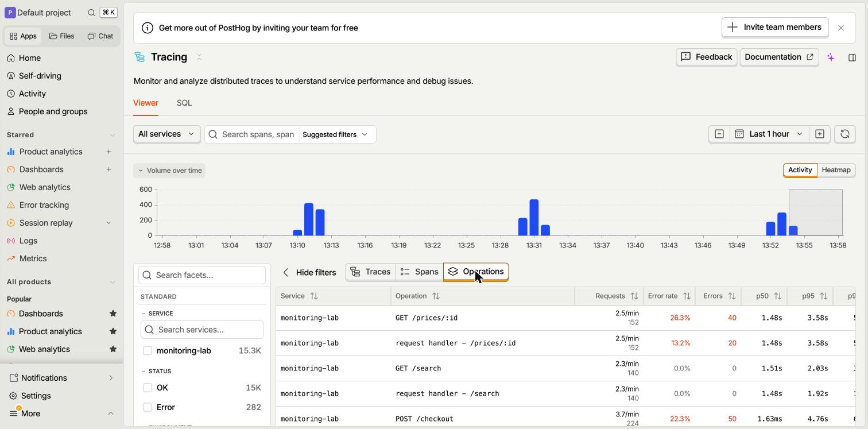Dismiss the invite team banner
Viewport: 868px width, 429px height.
[841, 28]
